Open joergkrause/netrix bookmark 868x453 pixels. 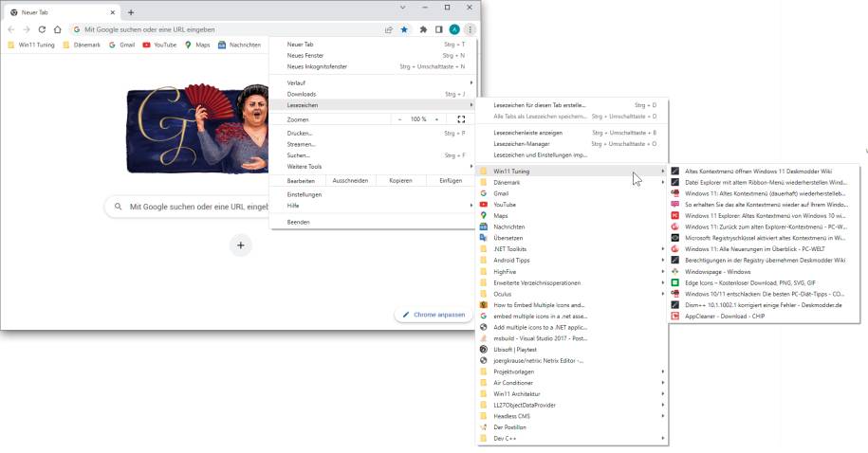572,361
